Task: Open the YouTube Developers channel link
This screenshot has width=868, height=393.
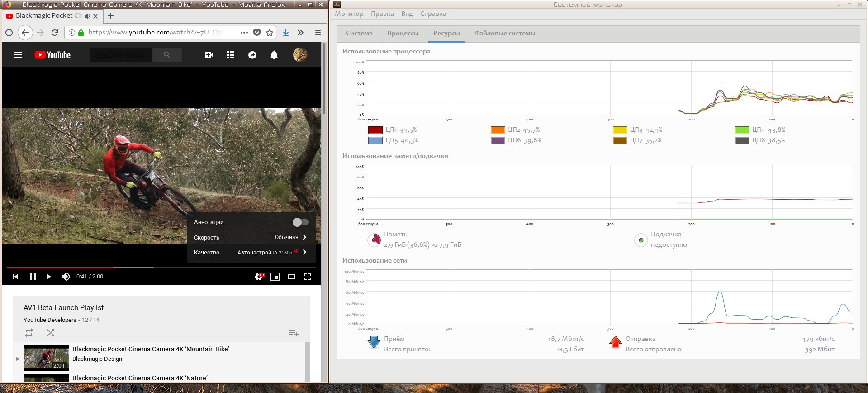Action: point(50,320)
